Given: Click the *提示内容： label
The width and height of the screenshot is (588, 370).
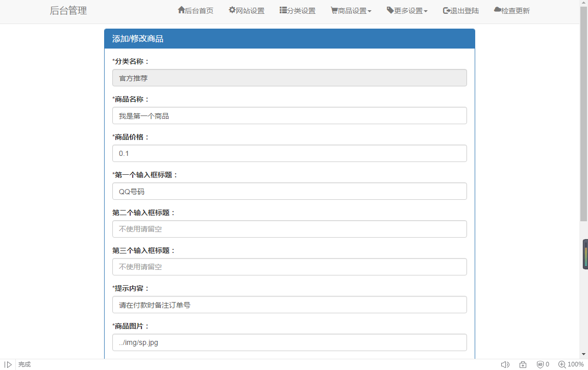Looking at the screenshot, I should click(x=131, y=288).
